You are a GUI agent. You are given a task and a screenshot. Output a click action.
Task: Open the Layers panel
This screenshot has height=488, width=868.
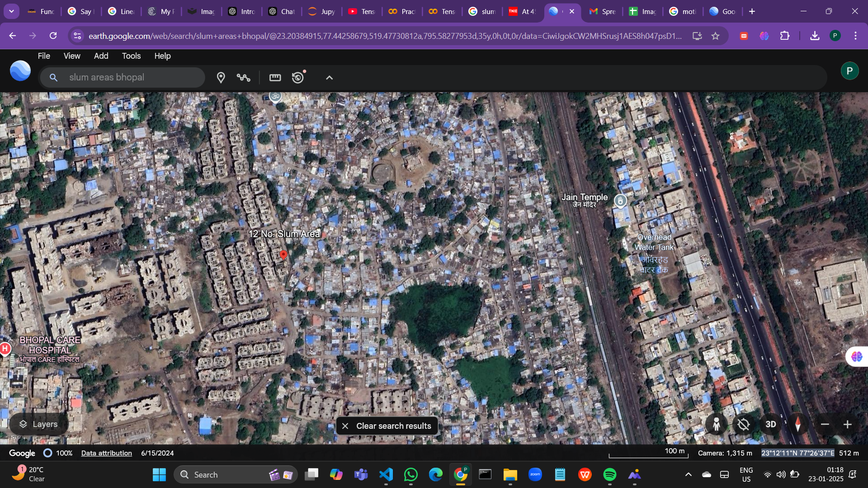point(39,424)
